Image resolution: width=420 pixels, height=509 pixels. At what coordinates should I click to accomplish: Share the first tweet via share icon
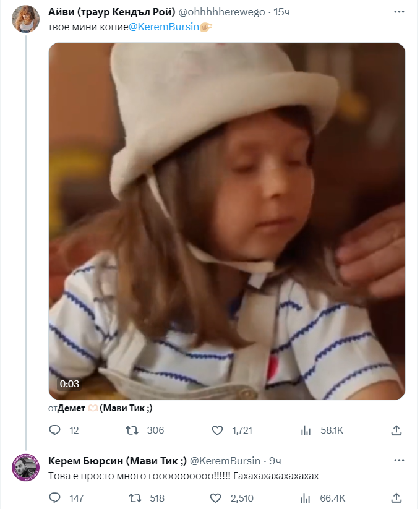(x=396, y=430)
